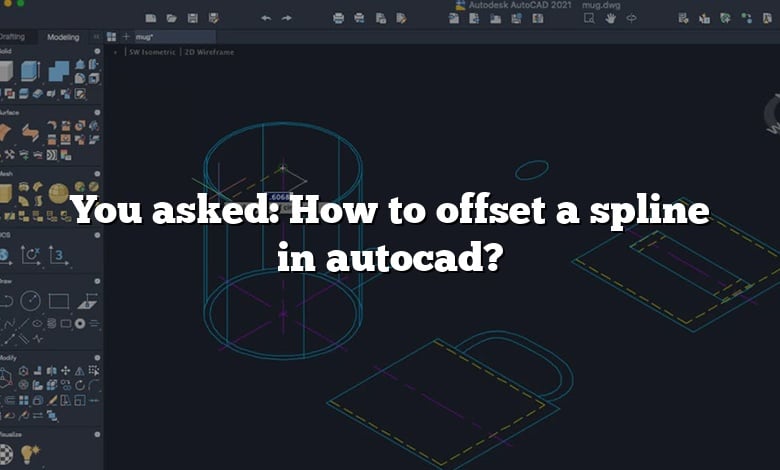Open the drawing tabs grid view
780x470 pixels.
tap(111, 37)
